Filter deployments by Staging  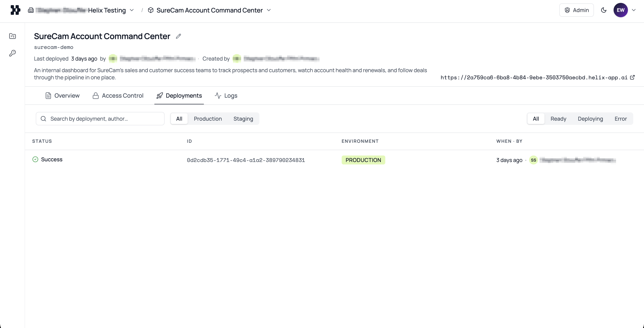pos(243,119)
